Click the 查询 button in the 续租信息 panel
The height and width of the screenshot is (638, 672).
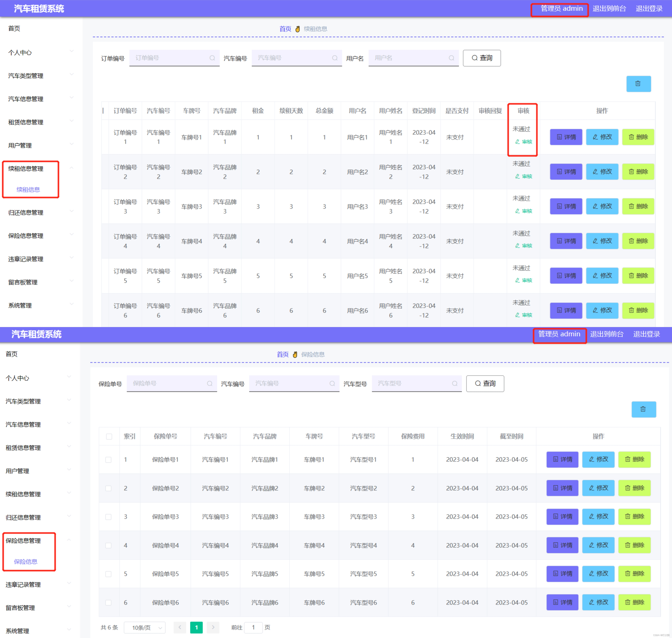(x=482, y=58)
